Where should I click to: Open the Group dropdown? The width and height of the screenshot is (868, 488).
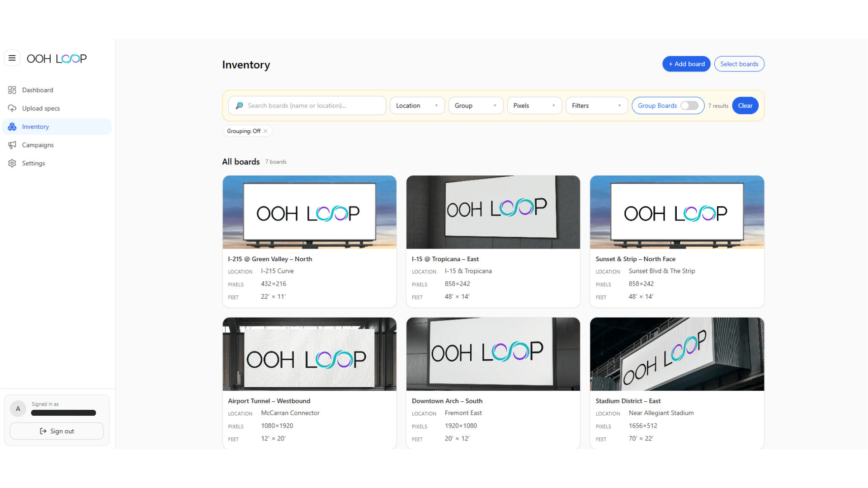475,105
